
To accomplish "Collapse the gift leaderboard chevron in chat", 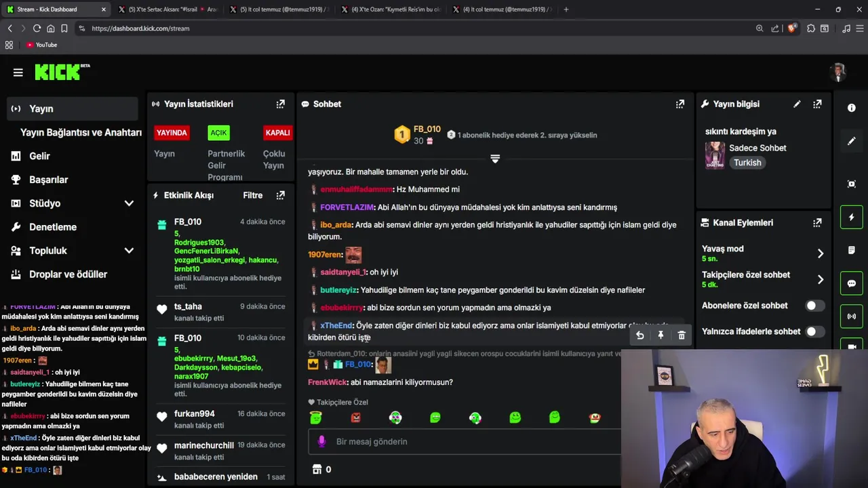I will tap(495, 159).
